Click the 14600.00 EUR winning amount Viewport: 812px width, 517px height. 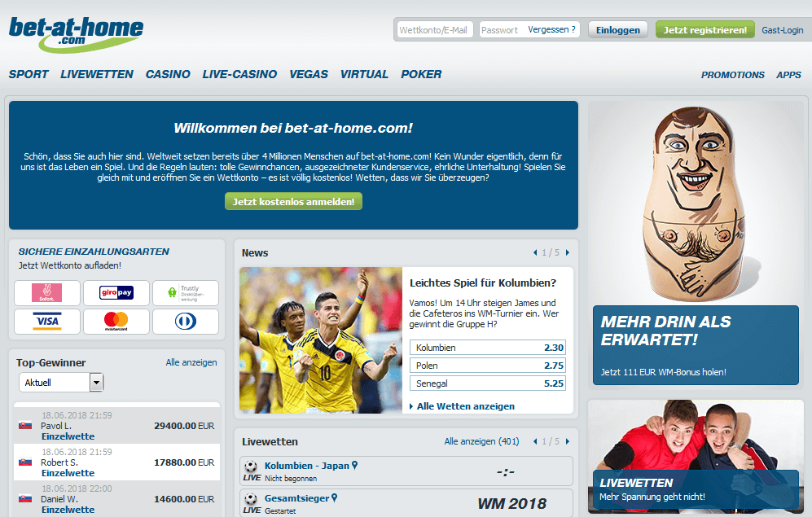[x=184, y=499]
